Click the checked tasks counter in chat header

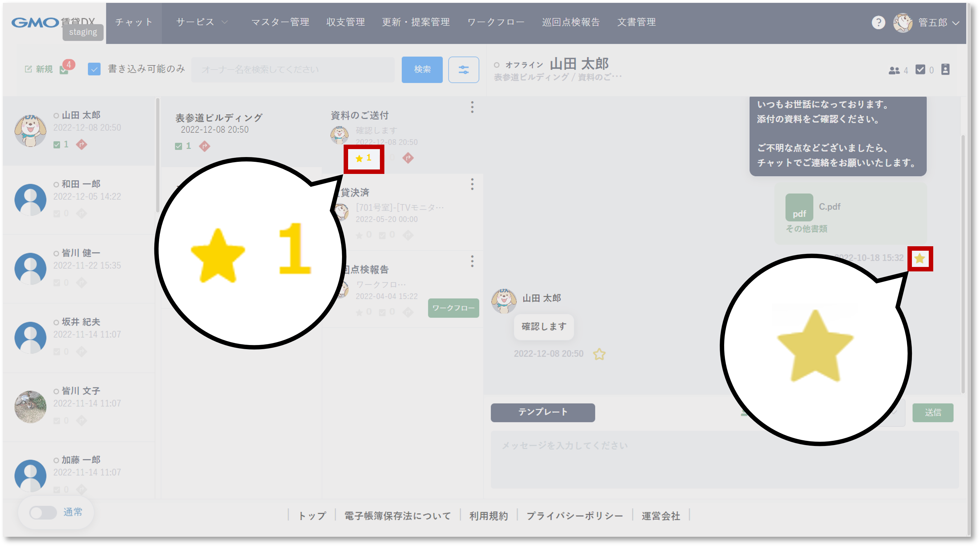(920, 70)
